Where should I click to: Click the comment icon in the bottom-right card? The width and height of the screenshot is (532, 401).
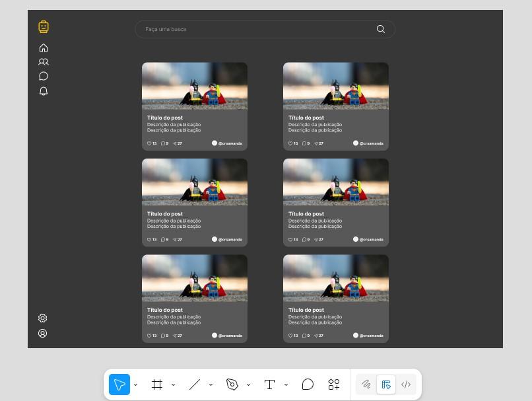coord(304,336)
